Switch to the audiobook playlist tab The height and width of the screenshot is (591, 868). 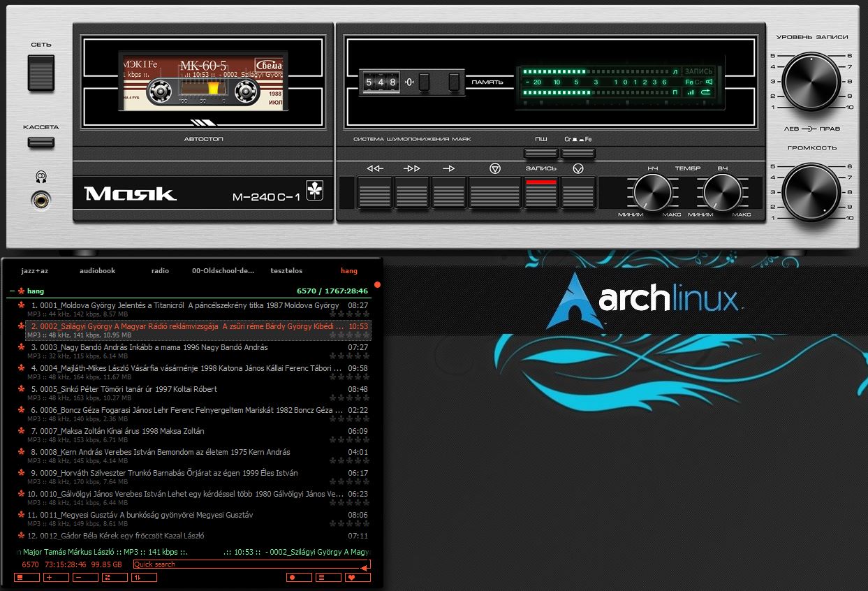(97, 271)
